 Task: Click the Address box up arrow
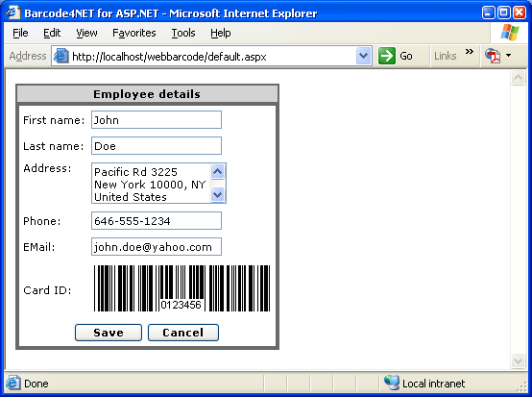pos(217,171)
